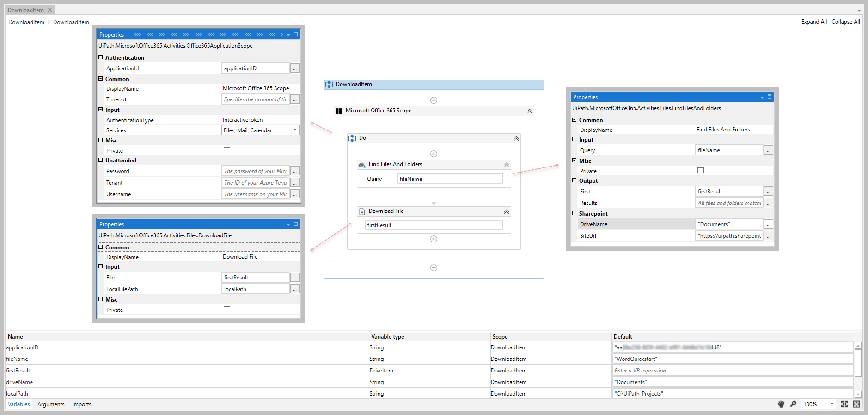Viewport: 868px width, 415px height.
Task: Open expression editor for Query property
Action: 769,150
